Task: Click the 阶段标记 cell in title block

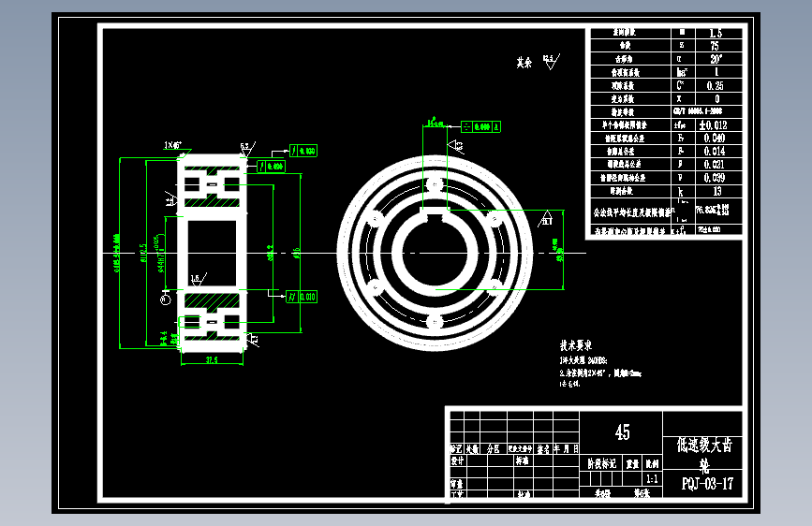Action: (x=602, y=463)
